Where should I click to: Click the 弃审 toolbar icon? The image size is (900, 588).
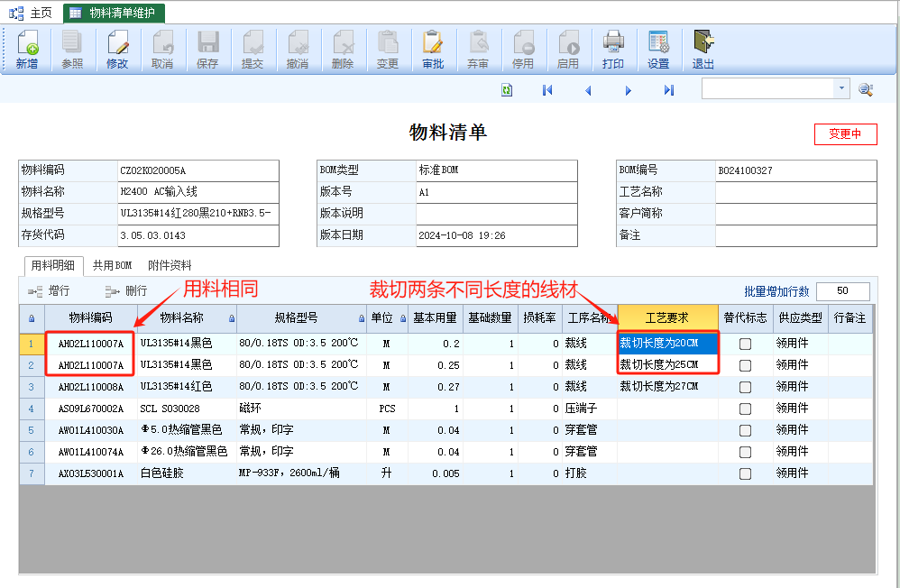[478, 50]
